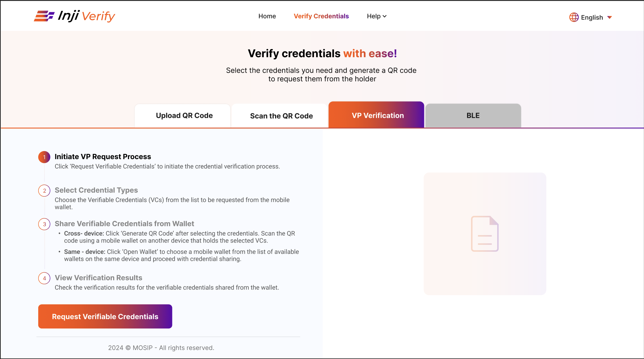This screenshot has width=644, height=359.
Task: Click View Verification Results step heading
Action: (x=98, y=278)
